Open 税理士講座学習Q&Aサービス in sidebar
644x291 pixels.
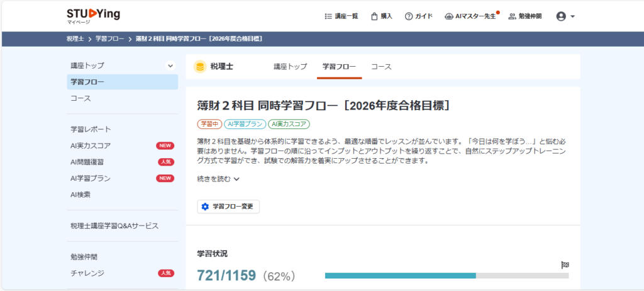pyautogui.click(x=114, y=225)
